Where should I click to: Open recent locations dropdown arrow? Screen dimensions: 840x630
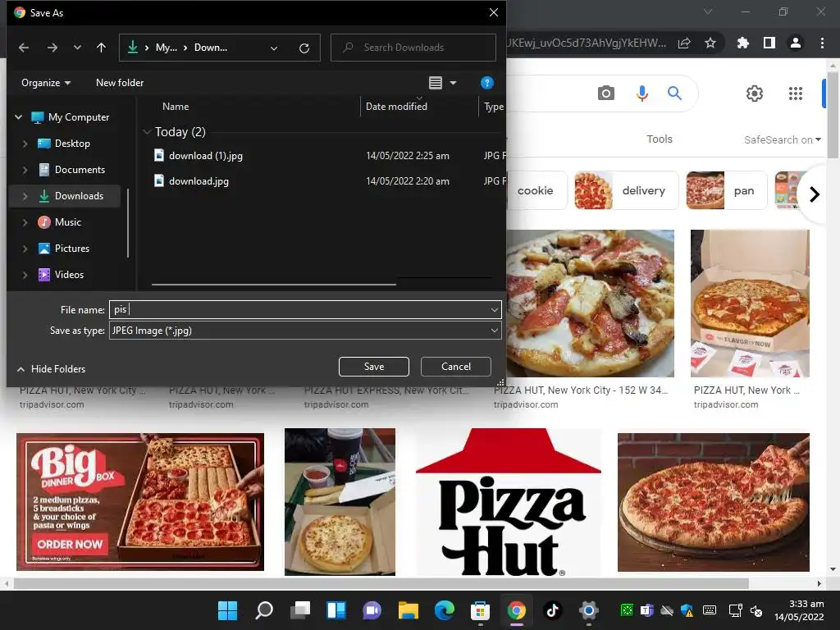pyautogui.click(x=77, y=48)
